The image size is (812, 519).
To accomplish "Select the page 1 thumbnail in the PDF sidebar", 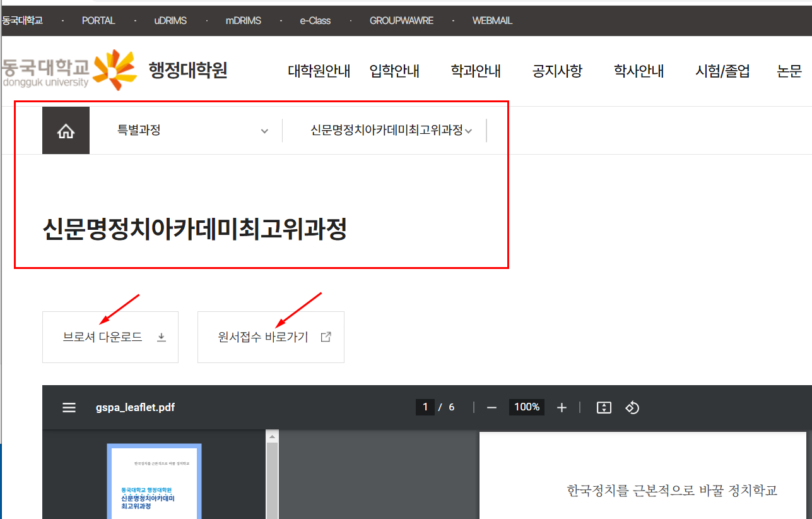I will tap(155, 481).
